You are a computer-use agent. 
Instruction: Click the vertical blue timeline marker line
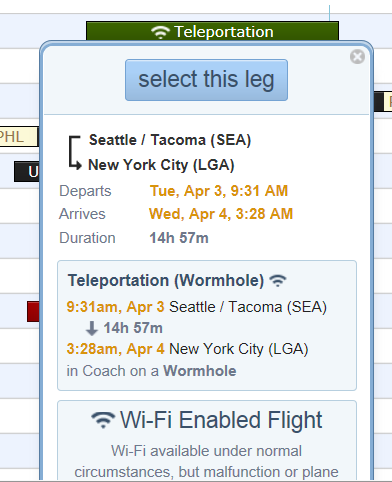pos(329,13)
